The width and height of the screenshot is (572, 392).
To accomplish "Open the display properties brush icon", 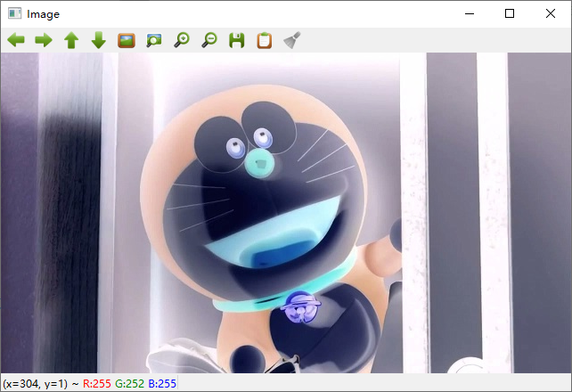I will point(292,40).
